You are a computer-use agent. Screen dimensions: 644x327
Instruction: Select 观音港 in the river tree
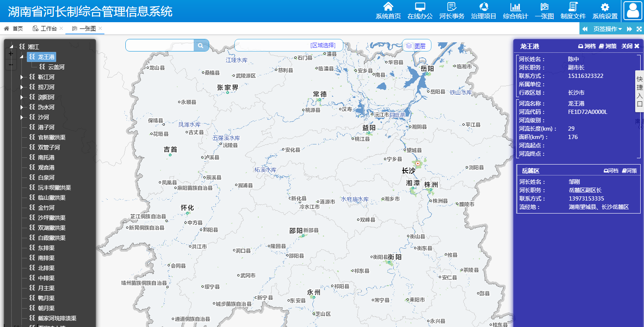click(46, 167)
